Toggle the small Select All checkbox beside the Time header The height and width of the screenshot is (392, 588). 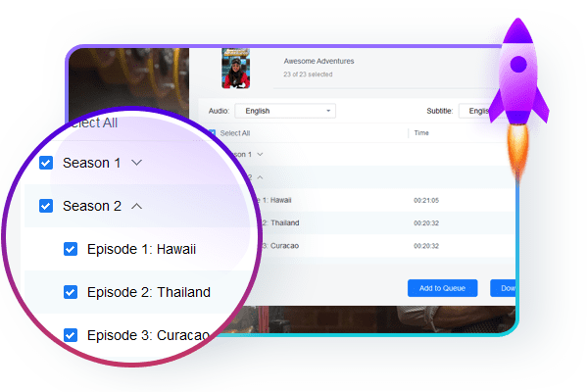[213, 133]
